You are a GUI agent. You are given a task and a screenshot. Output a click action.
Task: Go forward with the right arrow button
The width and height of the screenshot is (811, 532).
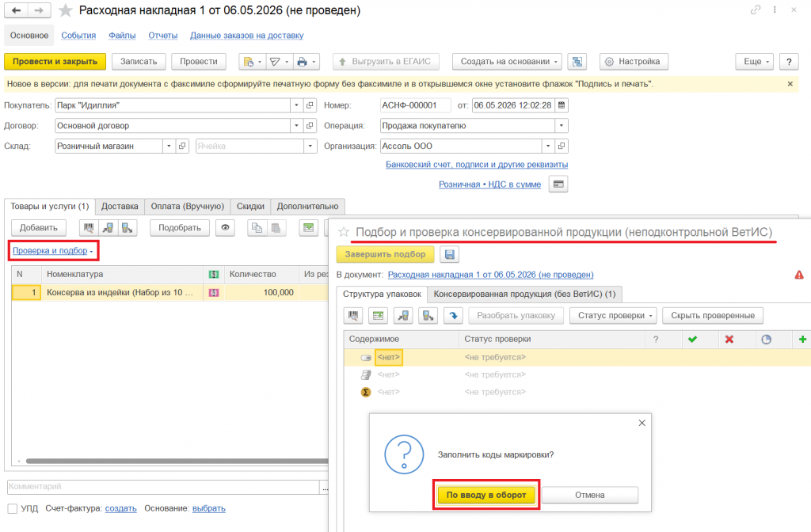[x=39, y=10]
